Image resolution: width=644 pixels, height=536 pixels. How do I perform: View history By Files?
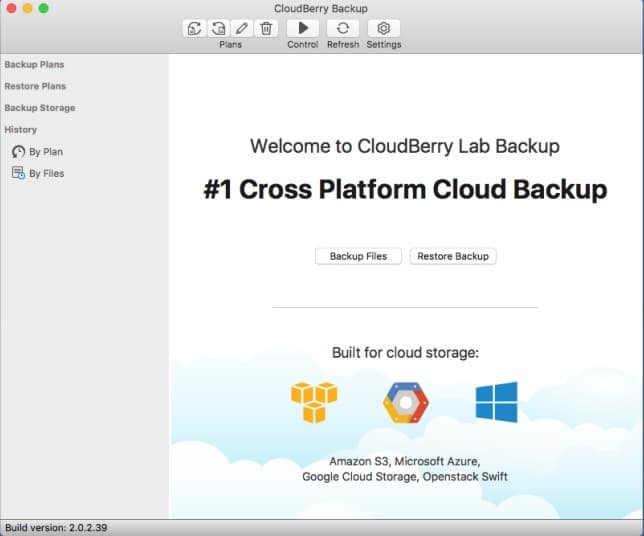pos(46,174)
